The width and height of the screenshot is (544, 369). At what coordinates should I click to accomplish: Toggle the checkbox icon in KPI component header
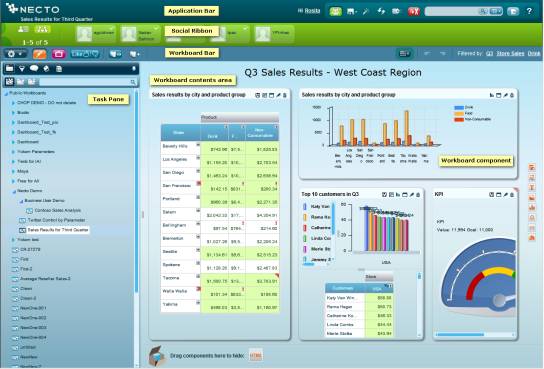click(492, 195)
